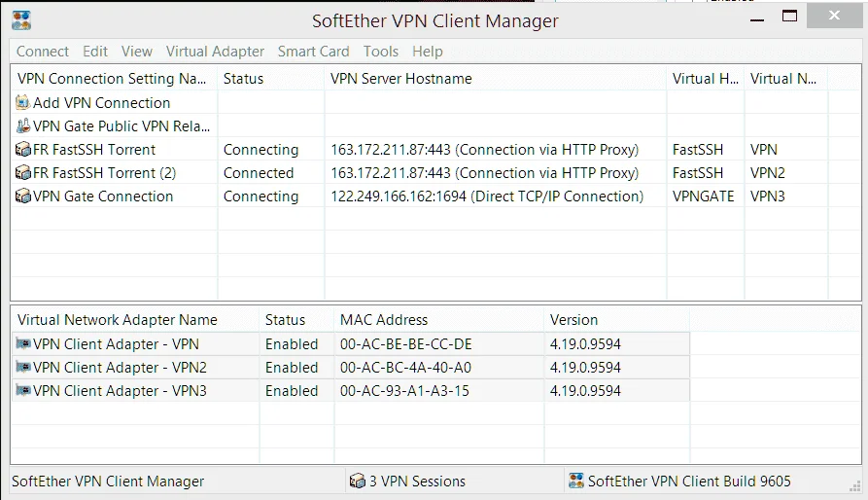Click the Connected status cell
Image resolution: width=868 pixels, height=500 pixels.
click(259, 173)
